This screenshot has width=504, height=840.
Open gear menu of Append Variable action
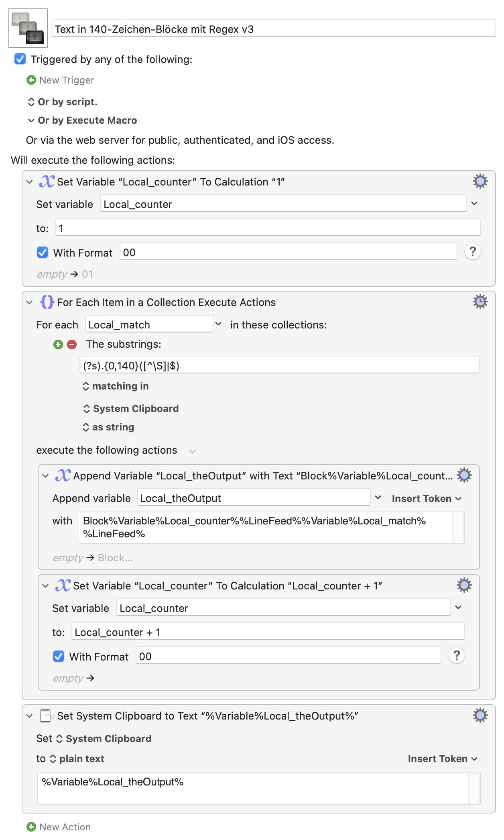pos(464,475)
